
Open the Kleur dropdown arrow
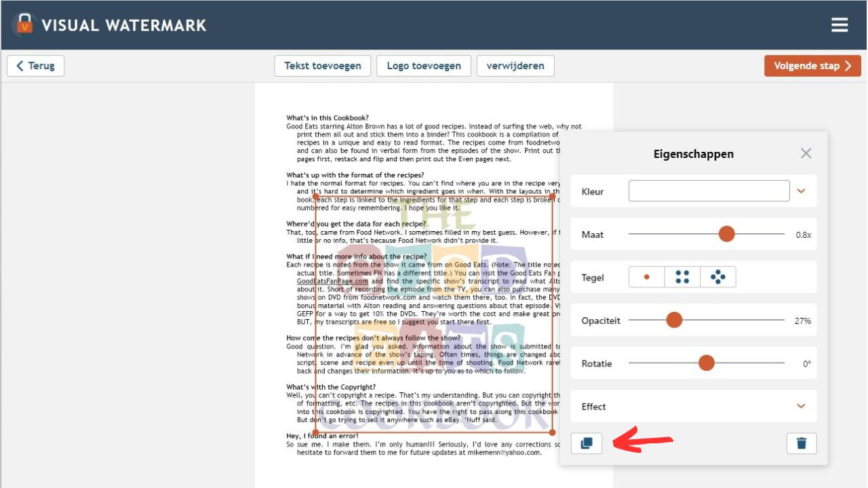coord(801,191)
